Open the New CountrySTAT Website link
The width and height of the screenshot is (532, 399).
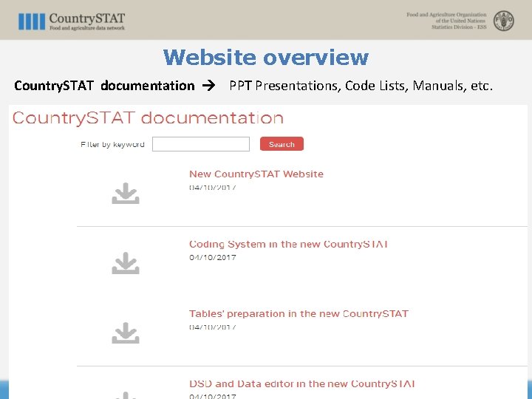pyautogui.click(x=256, y=174)
